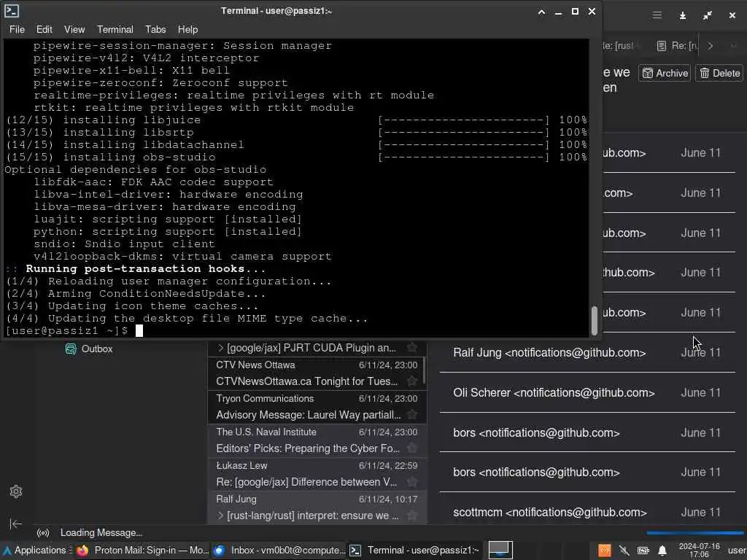The width and height of the screenshot is (747, 560).
Task: Click the Terminal prompt icon in the taskbar
Action: (355, 551)
